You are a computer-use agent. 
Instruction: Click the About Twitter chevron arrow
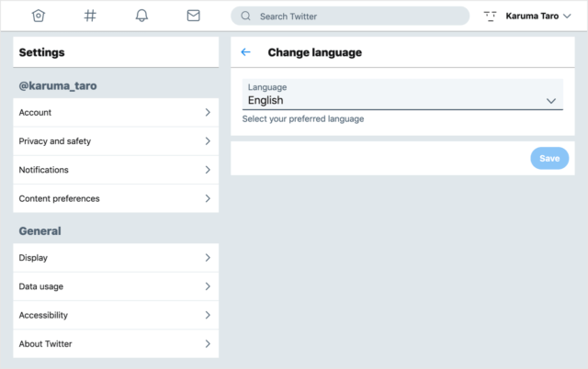click(208, 344)
